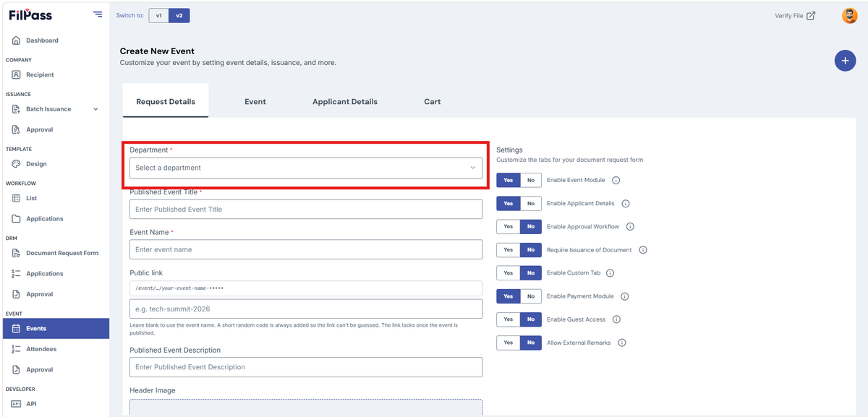Show info for Enable Custom Tab

610,273
